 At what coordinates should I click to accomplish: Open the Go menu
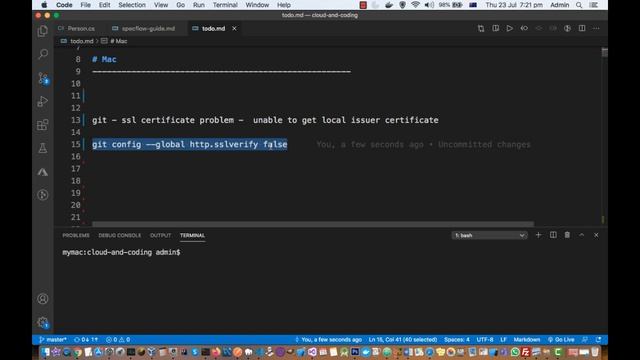[x=180, y=5]
